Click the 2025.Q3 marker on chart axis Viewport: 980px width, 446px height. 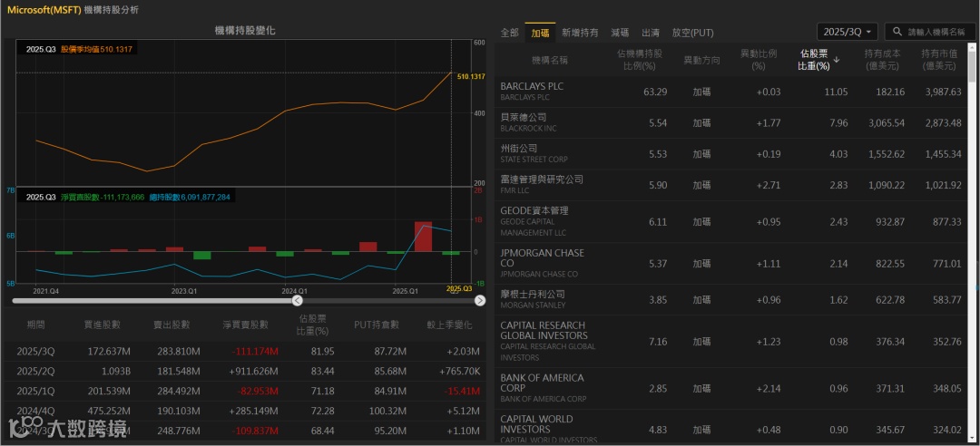point(459,288)
